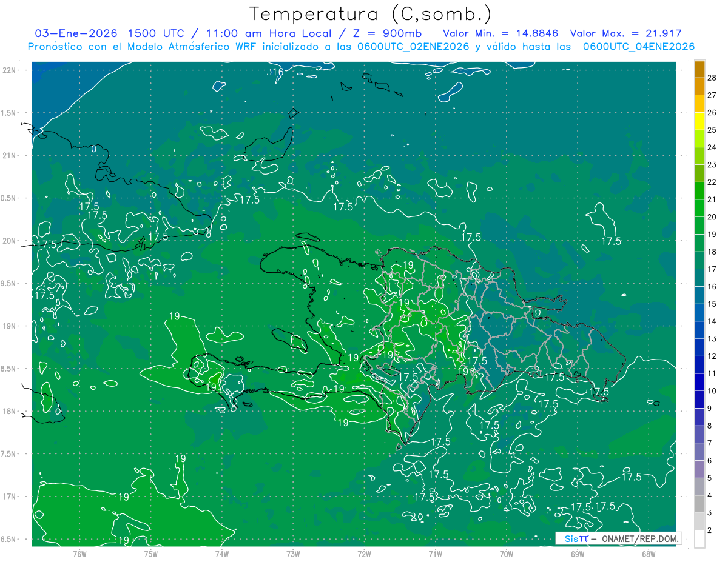Click the '74W' longitude axis label
The image size is (728, 562).
(x=222, y=554)
